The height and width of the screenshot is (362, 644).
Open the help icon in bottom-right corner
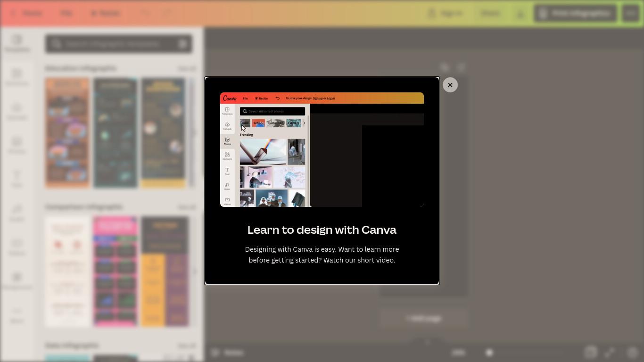[x=633, y=353]
